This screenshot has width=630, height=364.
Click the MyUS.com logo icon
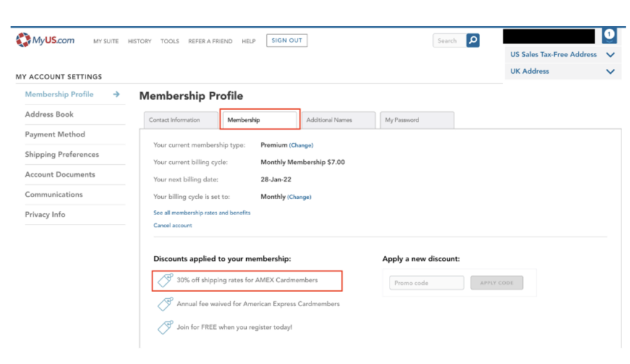[23, 41]
